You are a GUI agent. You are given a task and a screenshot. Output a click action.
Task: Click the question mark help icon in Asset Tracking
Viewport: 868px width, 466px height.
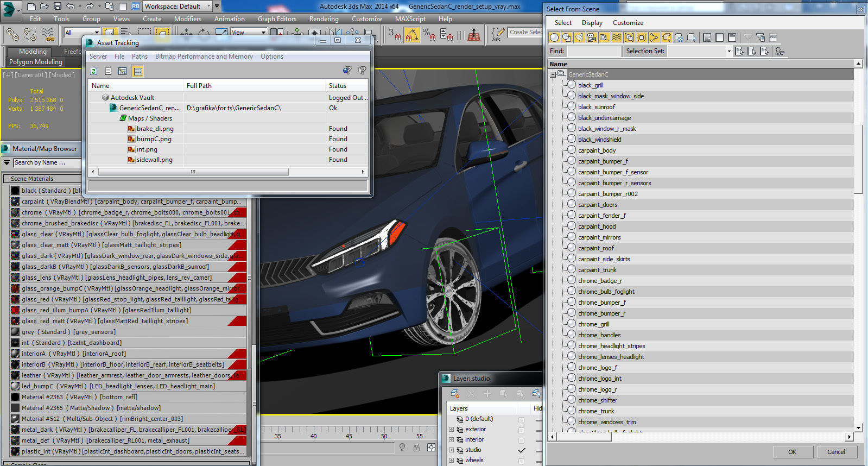pos(362,71)
